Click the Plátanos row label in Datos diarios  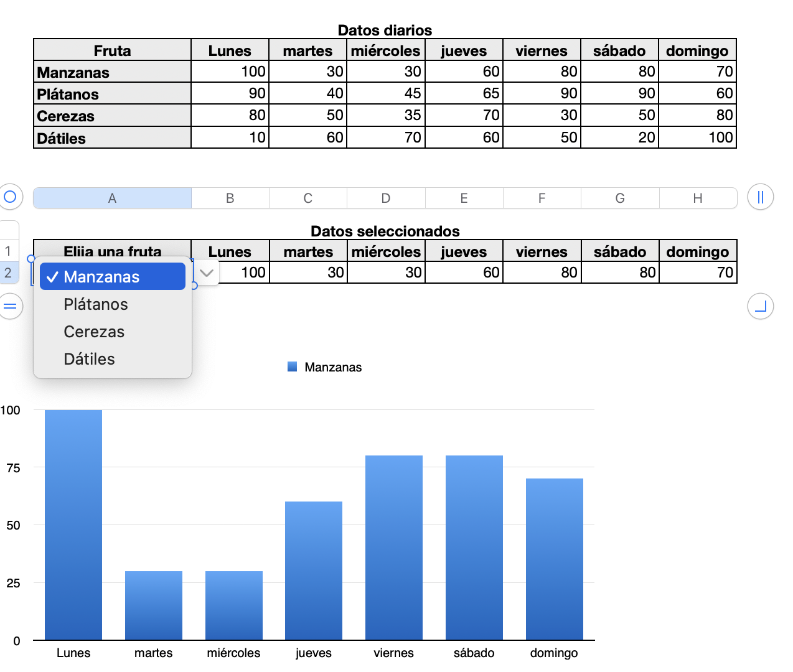112,94
